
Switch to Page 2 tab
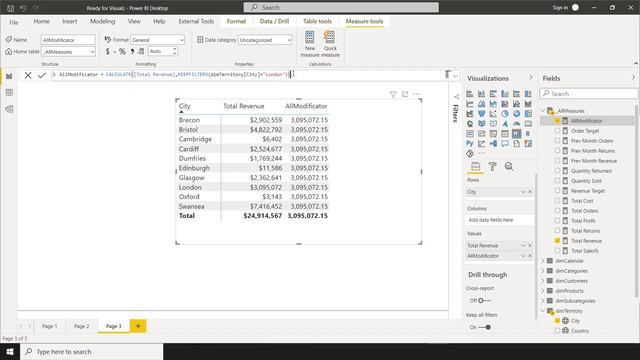pos(81,326)
